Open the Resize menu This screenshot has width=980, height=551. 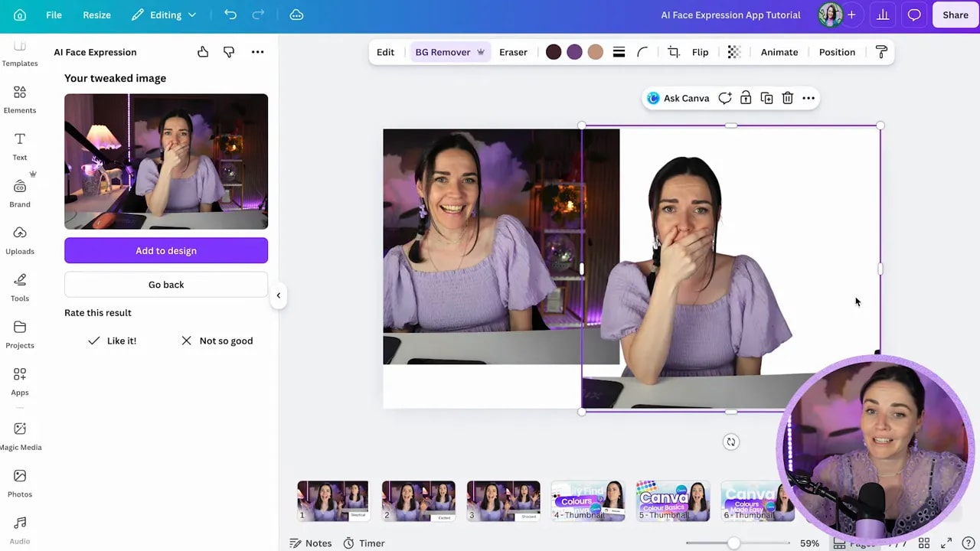point(96,15)
